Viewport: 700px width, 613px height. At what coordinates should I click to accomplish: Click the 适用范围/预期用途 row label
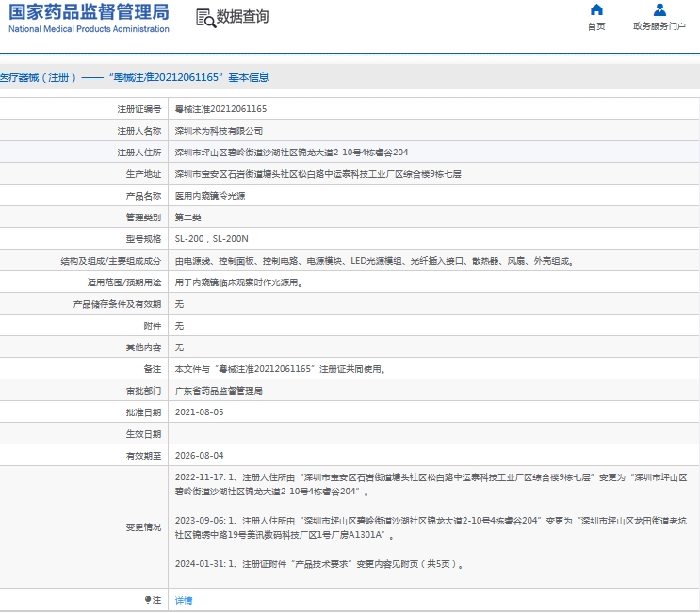(124, 282)
